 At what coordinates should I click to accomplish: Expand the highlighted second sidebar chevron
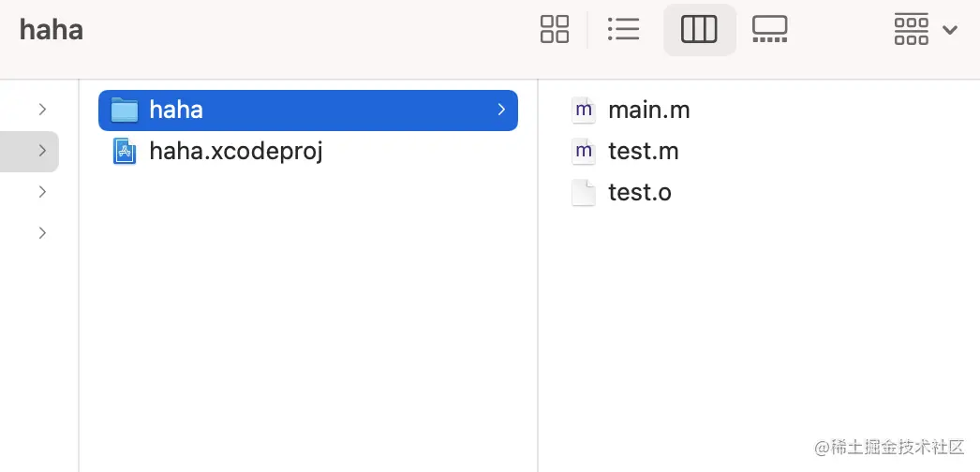click(42, 151)
